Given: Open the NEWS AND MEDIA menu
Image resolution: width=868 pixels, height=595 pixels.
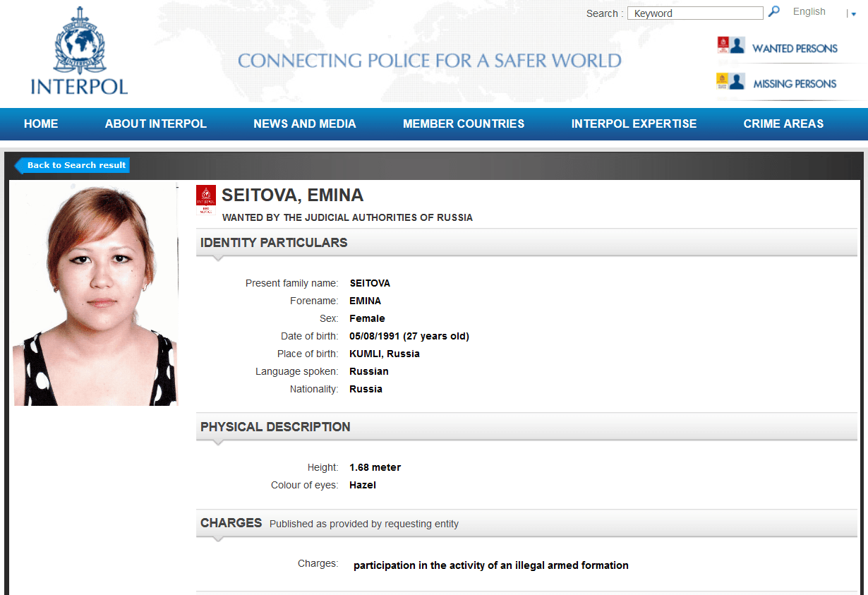Looking at the screenshot, I should (304, 124).
